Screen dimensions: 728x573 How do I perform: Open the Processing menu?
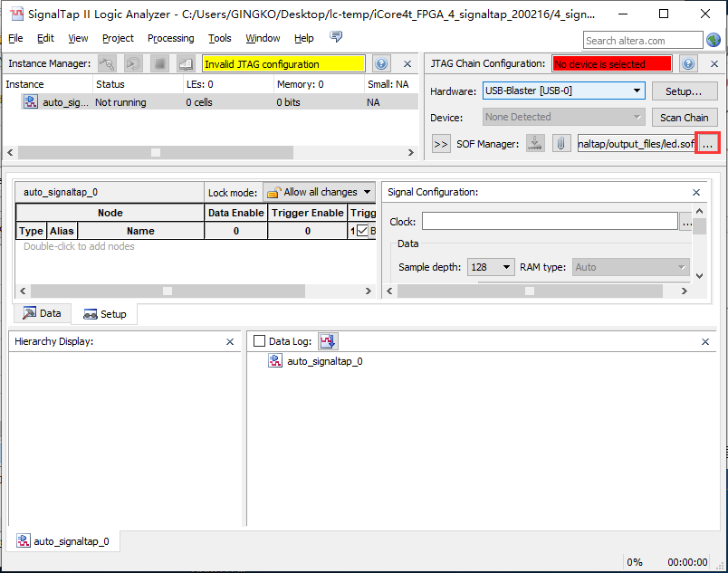click(170, 38)
